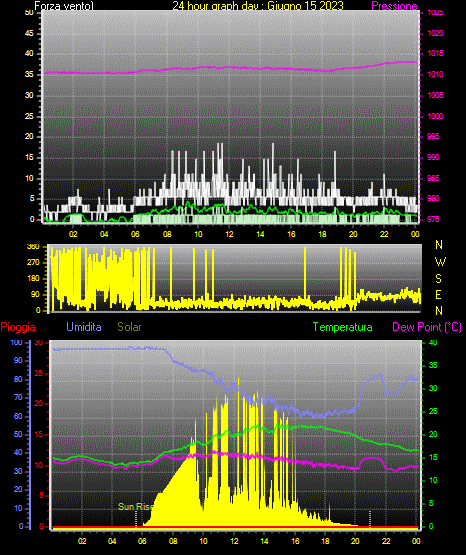Click the dotted sunset marker line near 21

370,519
